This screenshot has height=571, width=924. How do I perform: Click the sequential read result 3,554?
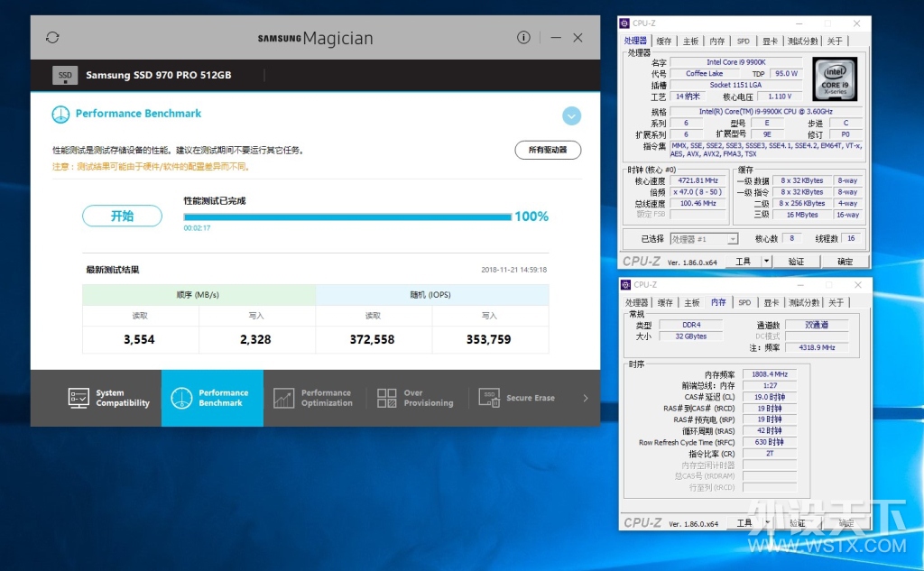point(139,340)
